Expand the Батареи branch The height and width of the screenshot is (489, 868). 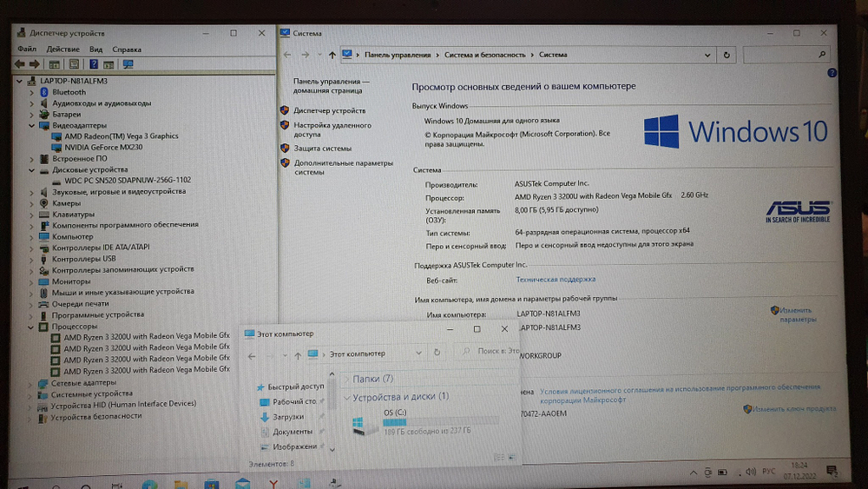(31, 115)
